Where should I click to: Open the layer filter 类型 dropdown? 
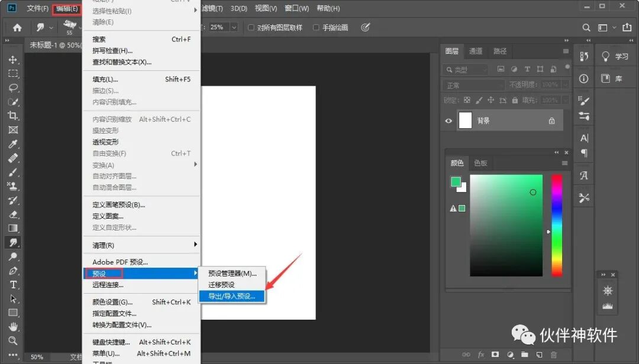point(465,70)
